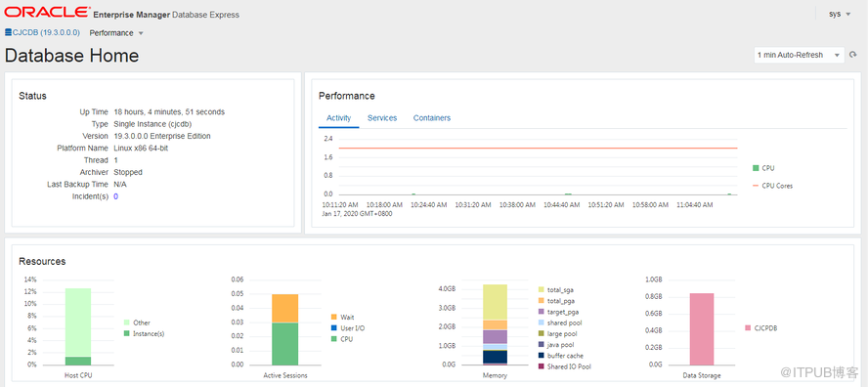Click the total_sga legend swatch
Viewport: 868px width, 387px height.
[x=541, y=289]
